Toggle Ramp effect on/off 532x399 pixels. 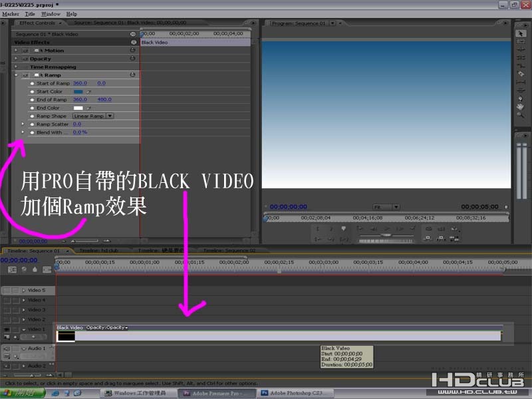(25, 75)
